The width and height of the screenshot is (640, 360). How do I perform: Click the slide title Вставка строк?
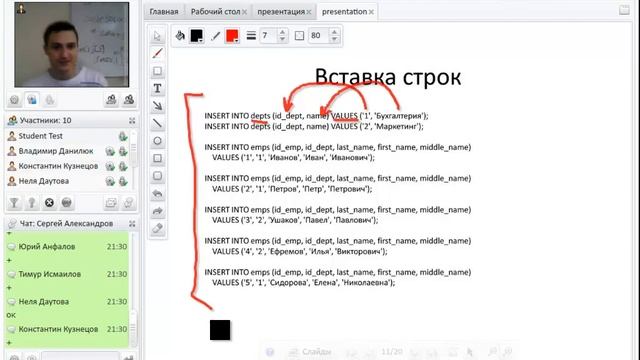point(388,77)
